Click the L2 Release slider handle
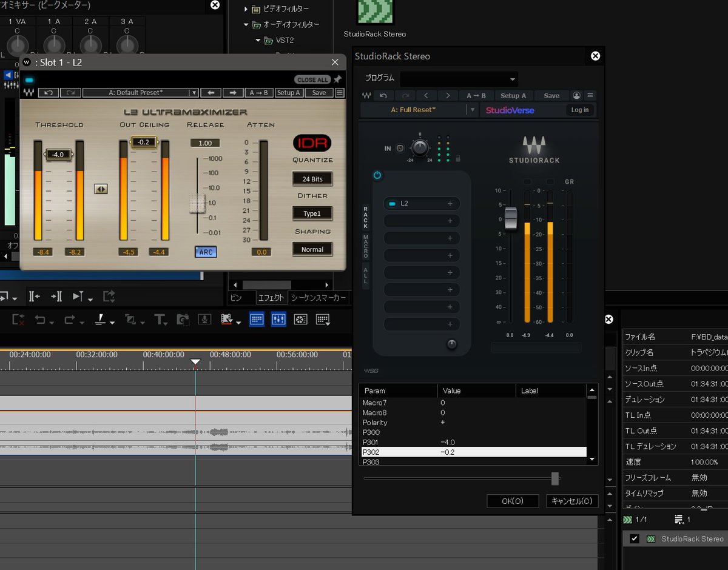Screen dimensions: 728x570 coord(197,203)
